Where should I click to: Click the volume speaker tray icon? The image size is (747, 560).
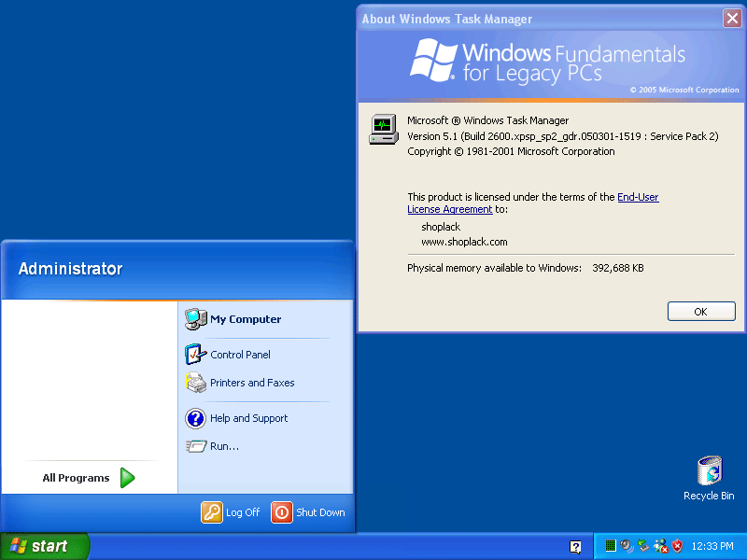627,546
